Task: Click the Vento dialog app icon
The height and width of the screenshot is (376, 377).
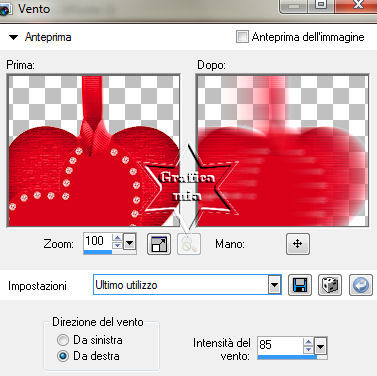Action: 6,9
